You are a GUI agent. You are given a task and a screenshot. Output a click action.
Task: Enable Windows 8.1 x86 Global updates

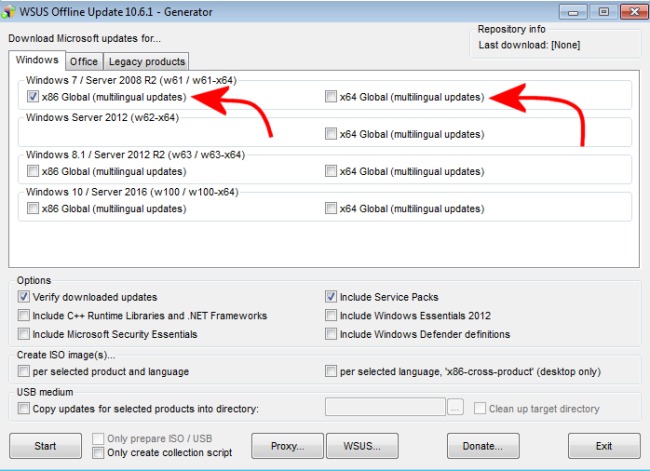(33, 171)
